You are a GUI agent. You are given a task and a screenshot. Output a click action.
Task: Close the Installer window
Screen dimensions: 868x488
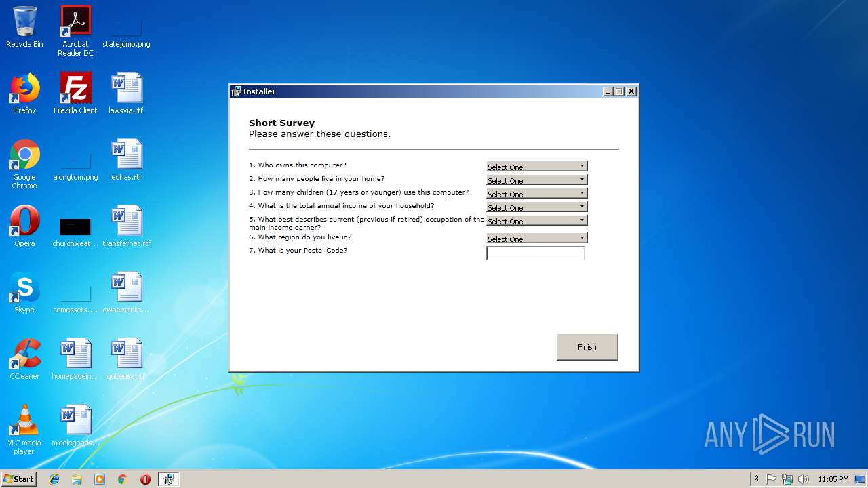point(631,91)
